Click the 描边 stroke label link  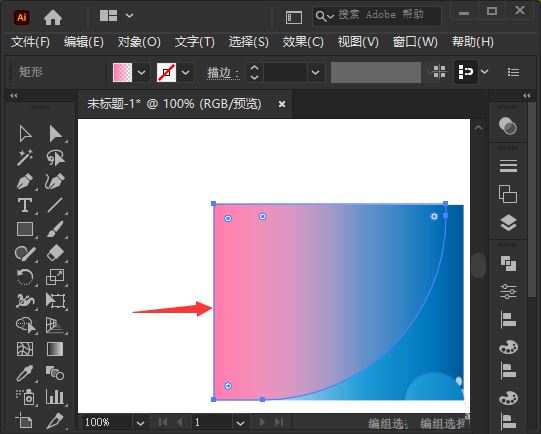point(223,72)
